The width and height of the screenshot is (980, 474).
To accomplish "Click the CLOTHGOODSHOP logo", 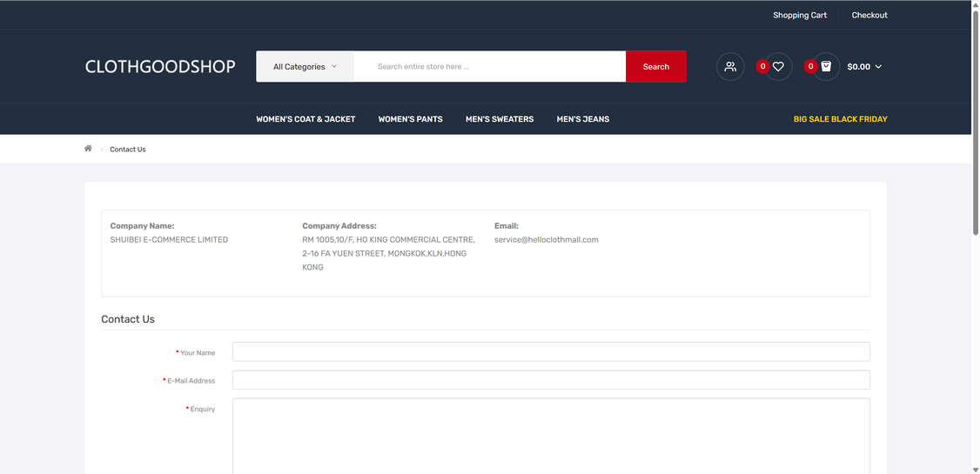I will coord(160,67).
